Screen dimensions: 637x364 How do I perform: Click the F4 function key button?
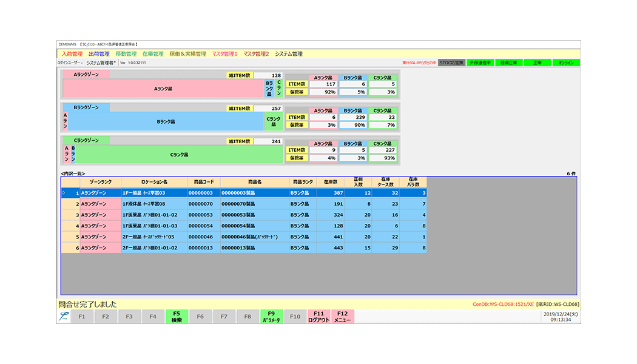coord(153,317)
